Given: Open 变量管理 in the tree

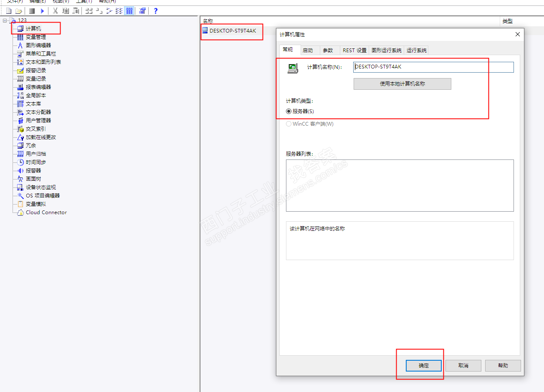Looking at the screenshot, I should (36, 37).
